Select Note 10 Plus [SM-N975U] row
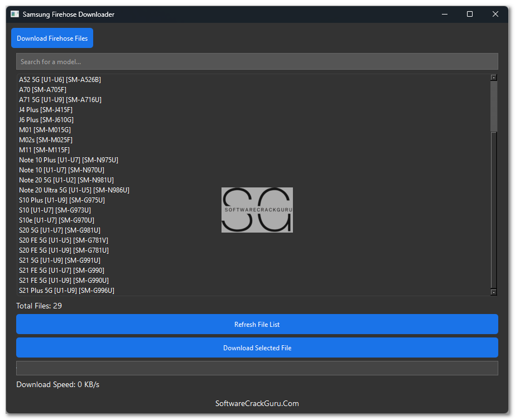 [69, 160]
